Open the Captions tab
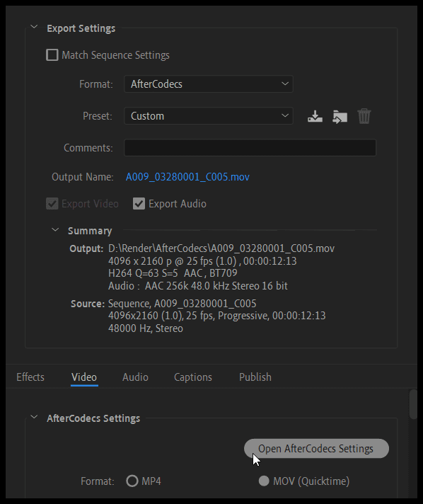 [193, 377]
